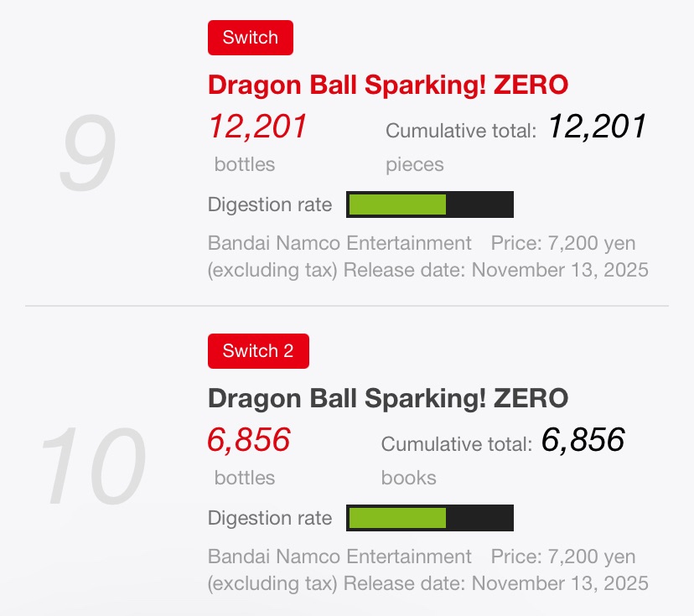Click the red Switch platform tag
The width and height of the screenshot is (694, 616).
[x=250, y=38]
